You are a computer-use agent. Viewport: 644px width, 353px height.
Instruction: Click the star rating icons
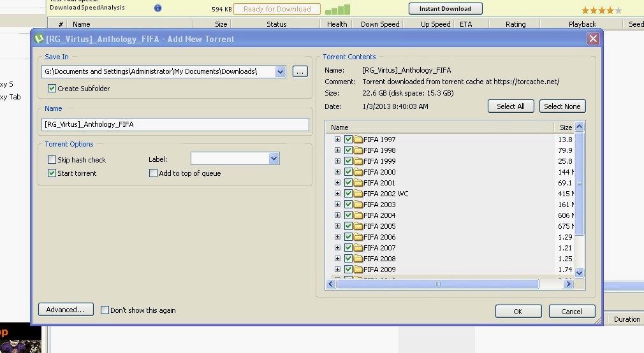[602, 10]
